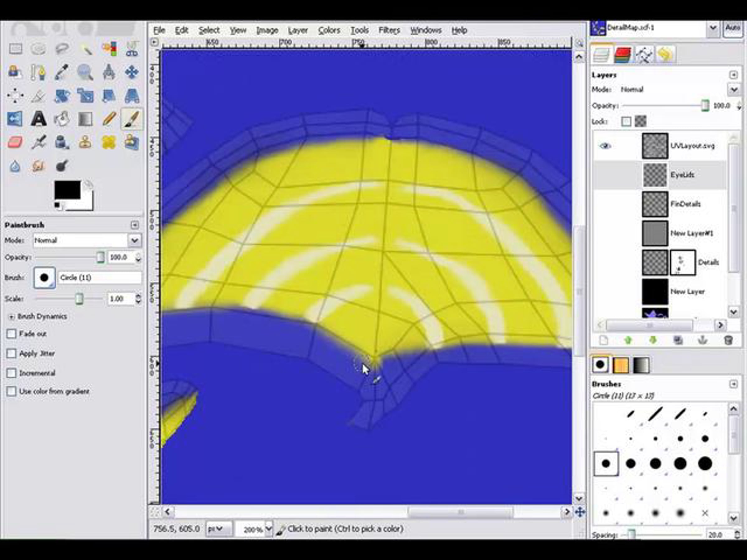747x560 pixels.
Task: Expand the Brush Dynamics section
Action: (x=12, y=317)
